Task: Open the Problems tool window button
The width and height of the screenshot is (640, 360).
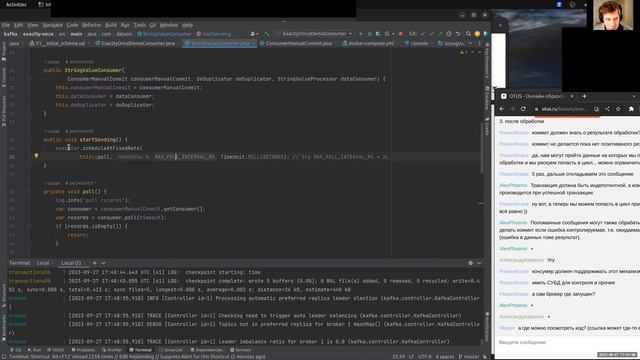Action: point(83,350)
